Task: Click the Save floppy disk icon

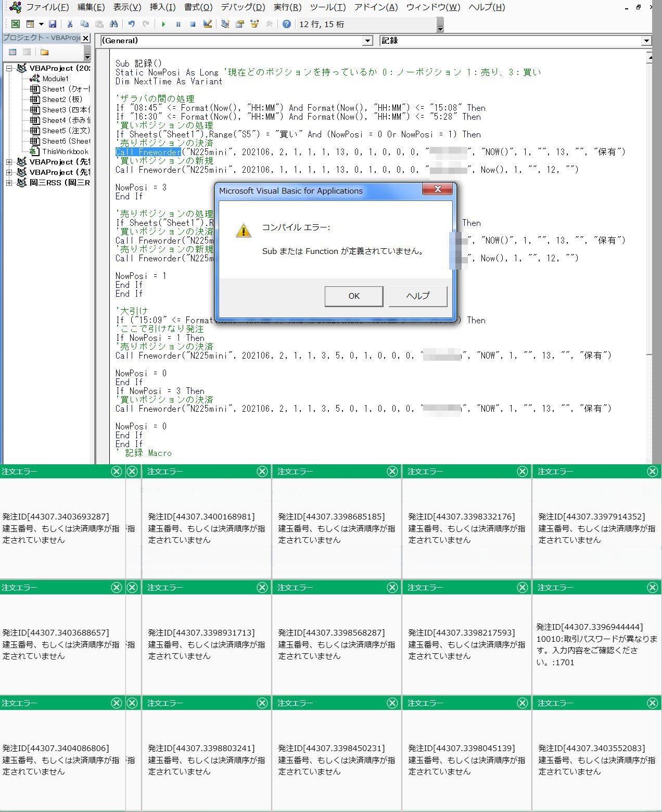Action: point(52,24)
